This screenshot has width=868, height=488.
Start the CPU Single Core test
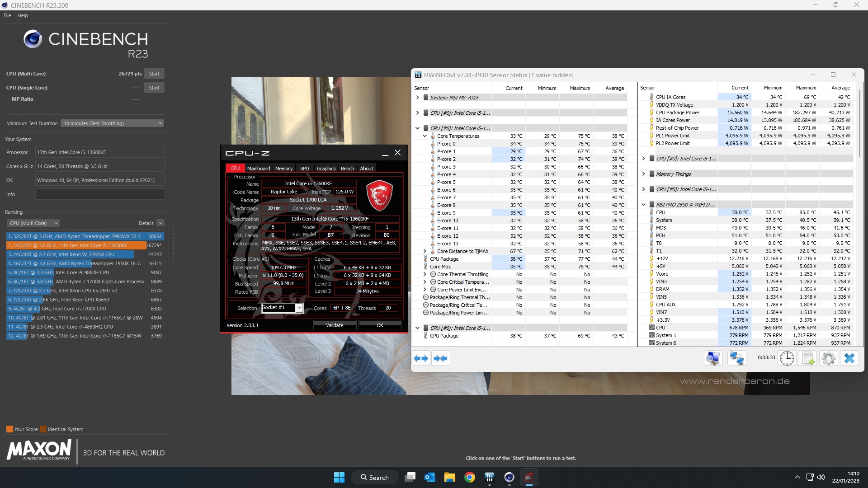tap(154, 88)
